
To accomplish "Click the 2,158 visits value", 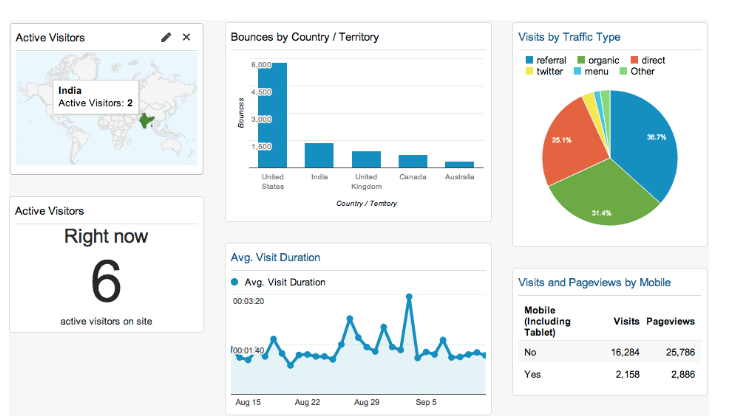I will coord(628,374).
